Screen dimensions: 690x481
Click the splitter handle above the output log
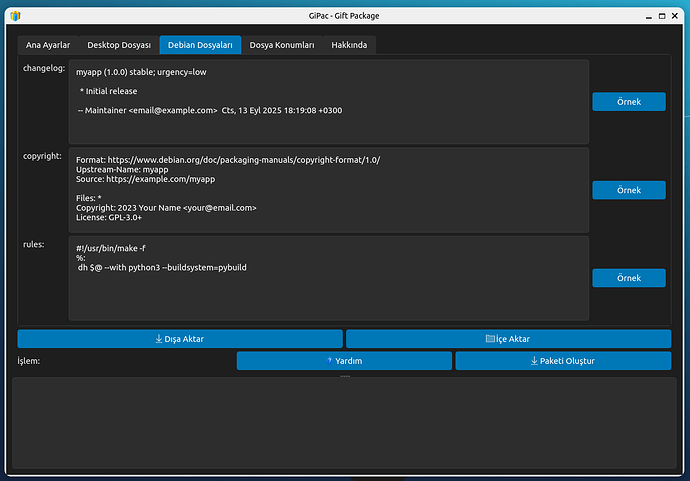345,376
